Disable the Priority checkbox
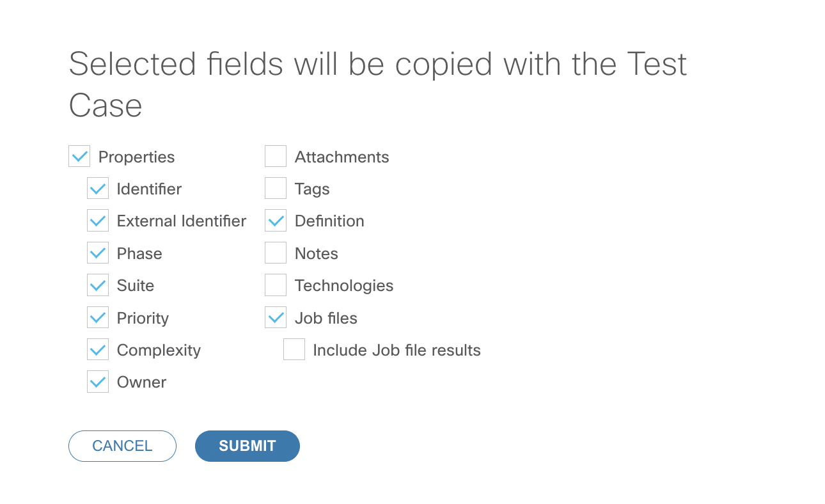The image size is (825, 504). click(x=98, y=318)
